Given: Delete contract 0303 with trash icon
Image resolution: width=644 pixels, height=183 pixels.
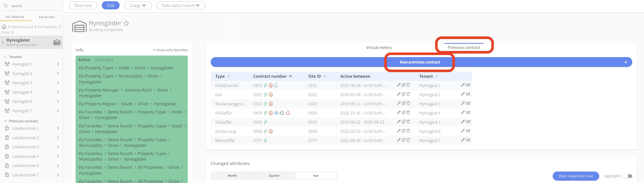Looking at the screenshot, I should point(408,103).
